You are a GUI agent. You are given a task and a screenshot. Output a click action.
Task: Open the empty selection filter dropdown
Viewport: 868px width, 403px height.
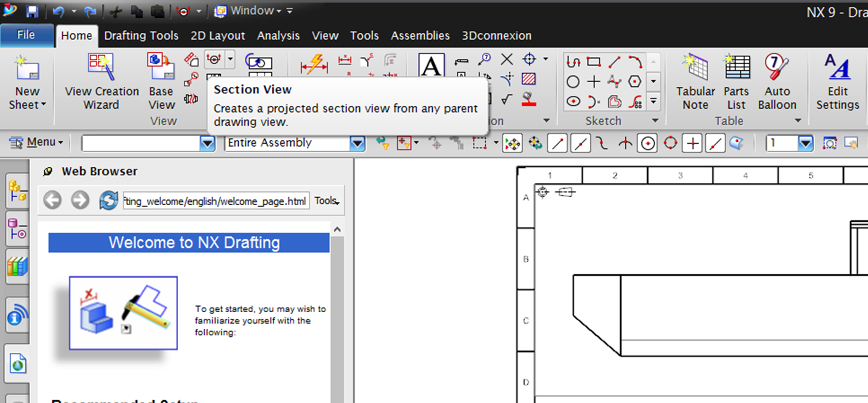point(208,143)
